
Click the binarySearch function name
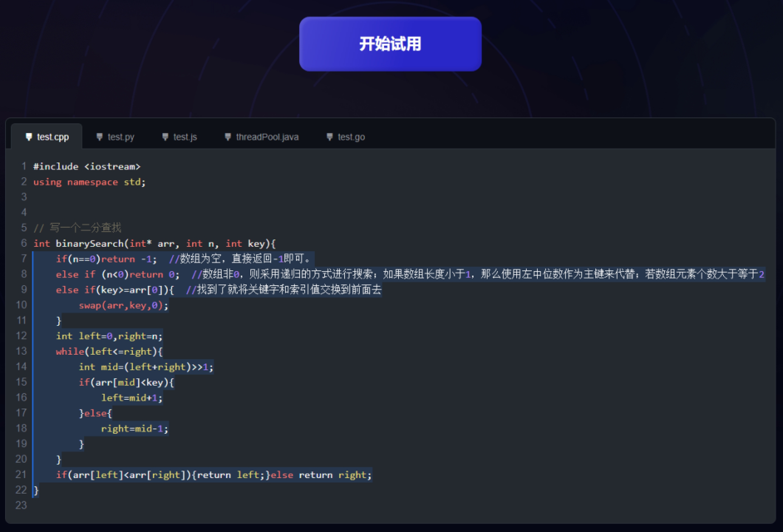89,243
